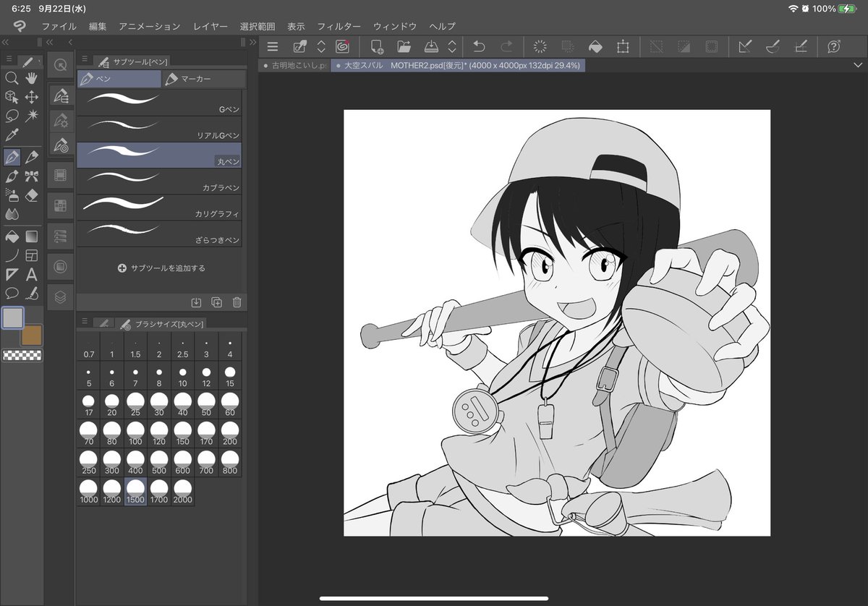The height and width of the screenshot is (606, 868).
Task: Select the Eraser tool
Action: point(32,195)
